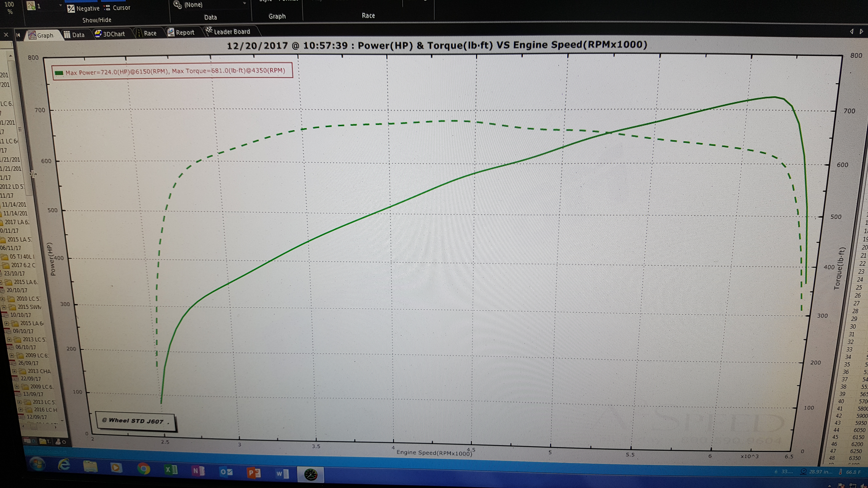Select the 2012 LD 5 tree entry

(12, 187)
